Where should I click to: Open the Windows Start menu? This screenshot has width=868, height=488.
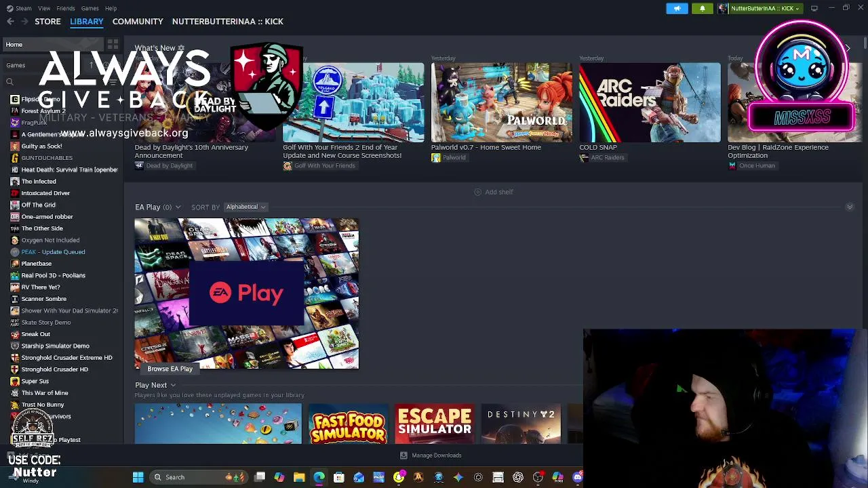click(138, 477)
